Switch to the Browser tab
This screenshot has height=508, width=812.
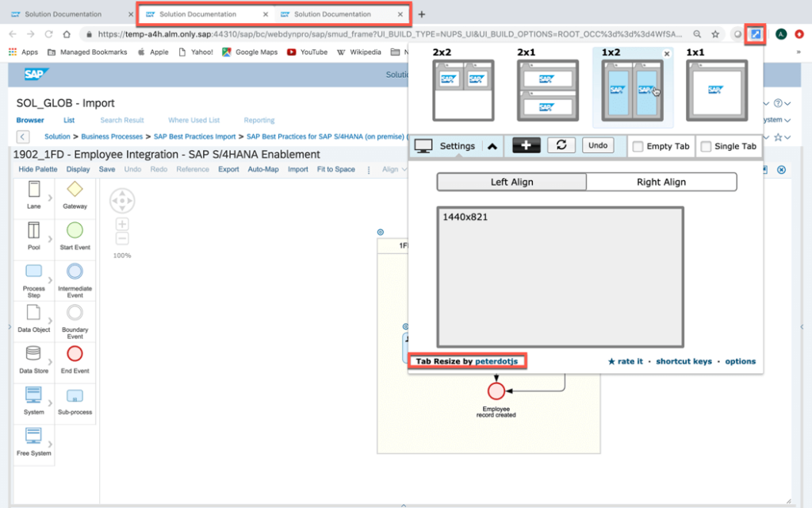[30, 121]
